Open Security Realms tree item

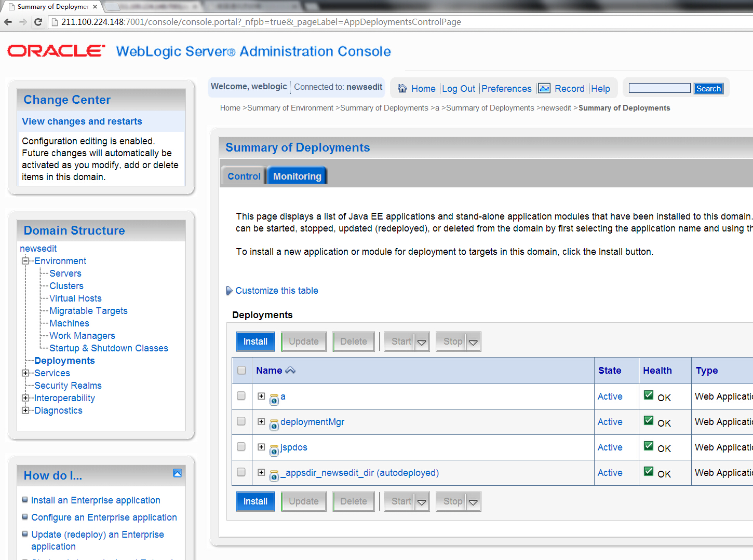68,386
